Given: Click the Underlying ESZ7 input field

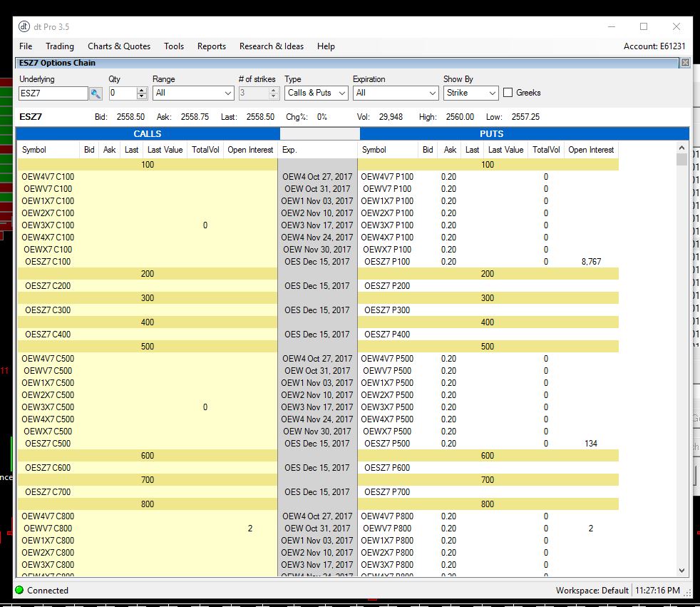Looking at the screenshot, I should tap(53, 93).
